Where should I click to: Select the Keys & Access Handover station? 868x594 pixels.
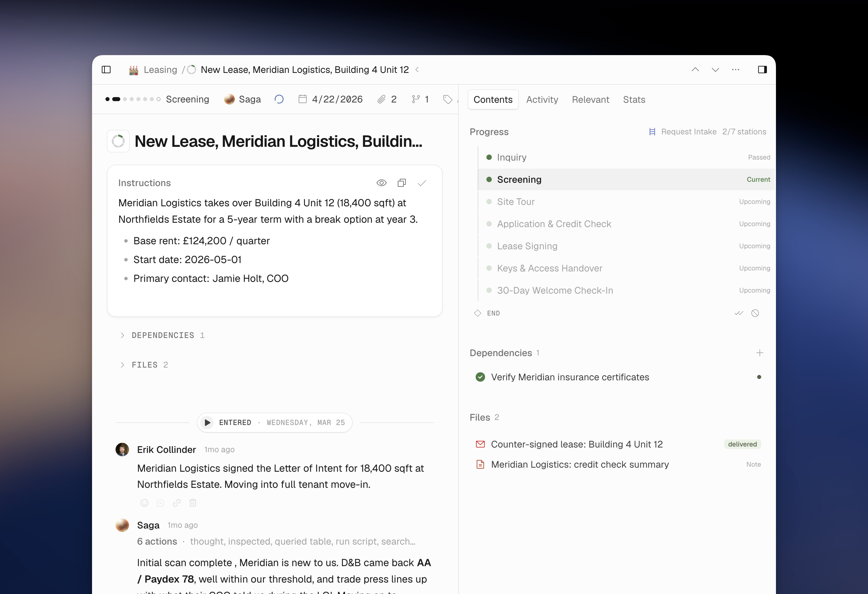(626, 268)
